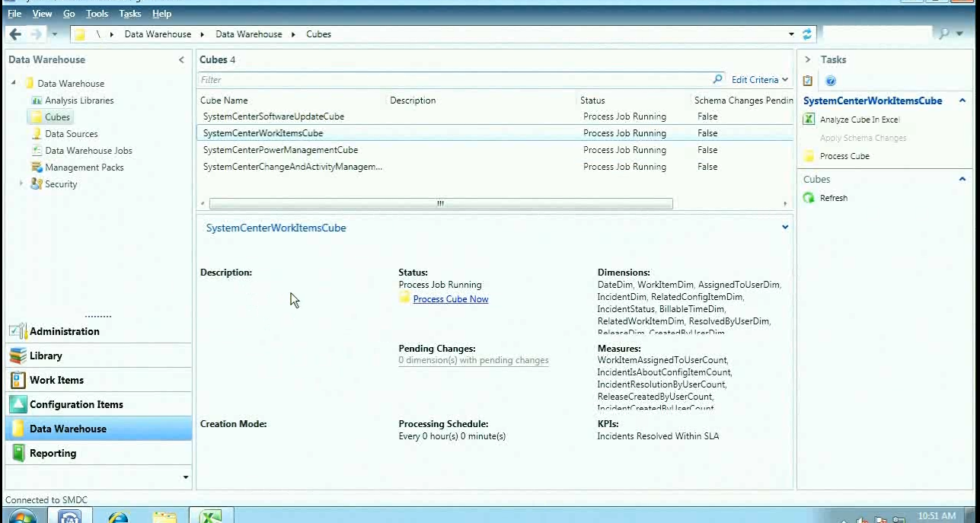Click the Windows Start orb
Viewport: 980px width, 523px height.
click(21, 518)
